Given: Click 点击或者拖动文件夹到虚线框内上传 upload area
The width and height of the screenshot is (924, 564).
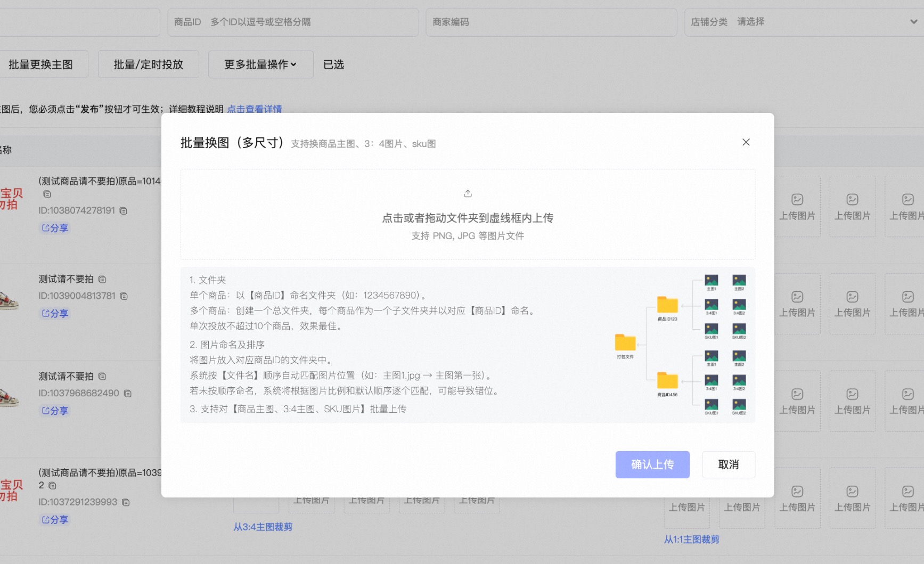Looking at the screenshot, I should click(x=468, y=215).
